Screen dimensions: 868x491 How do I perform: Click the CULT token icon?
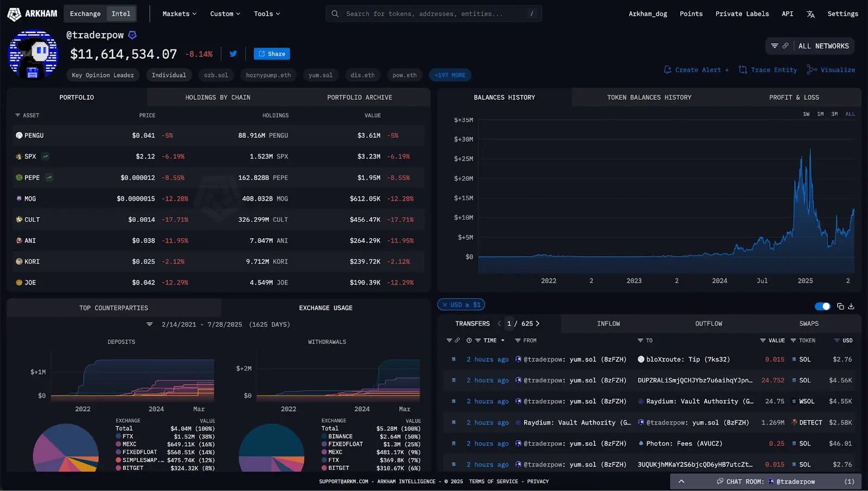19,220
